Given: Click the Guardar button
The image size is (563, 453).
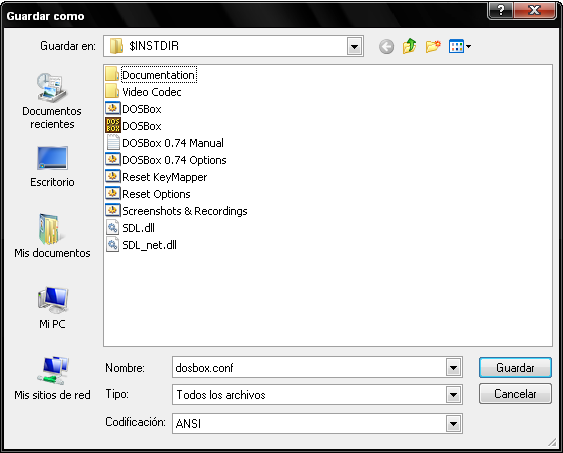Looking at the screenshot, I should click(x=515, y=368).
